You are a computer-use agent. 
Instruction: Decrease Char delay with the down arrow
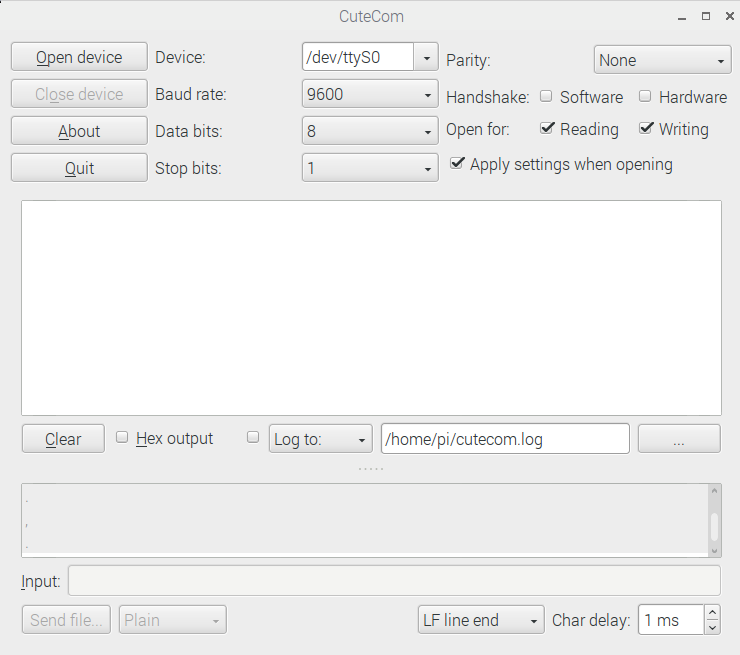(713, 627)
